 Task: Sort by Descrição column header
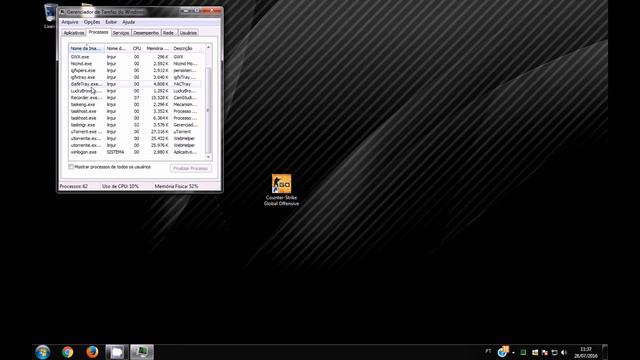tap(187, 48)
